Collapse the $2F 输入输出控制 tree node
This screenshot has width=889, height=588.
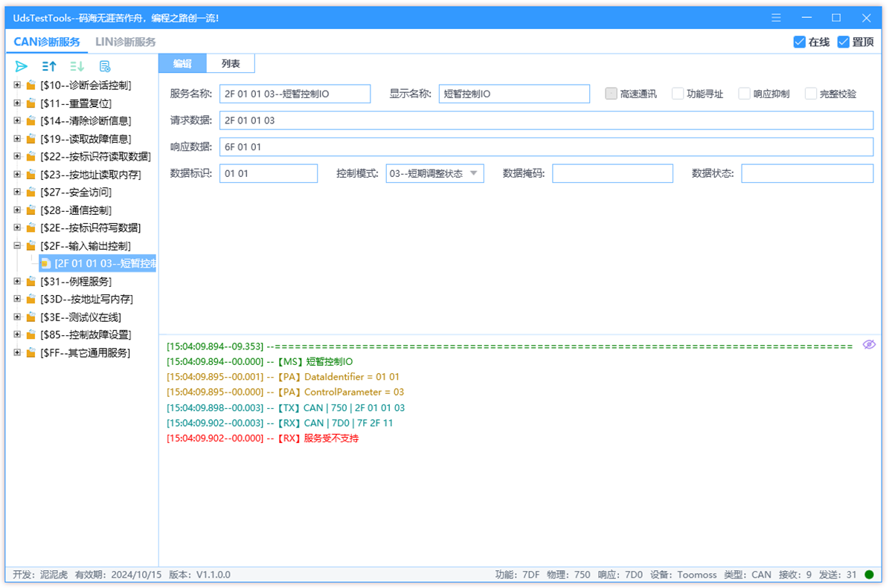click(x=17, y=246)
